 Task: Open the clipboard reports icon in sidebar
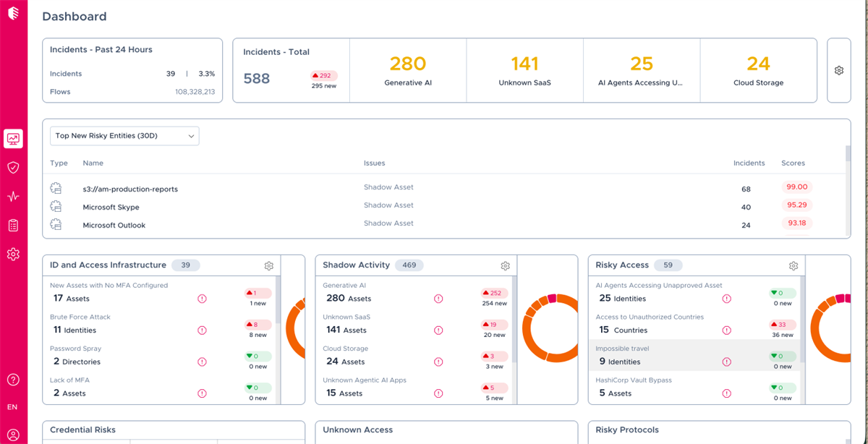click(x=13, y=226)
